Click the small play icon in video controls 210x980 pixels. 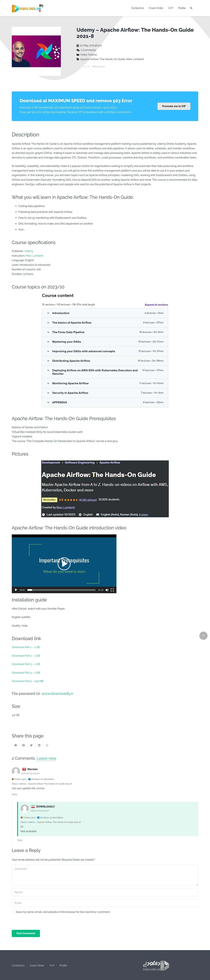(x=16, y=590)
